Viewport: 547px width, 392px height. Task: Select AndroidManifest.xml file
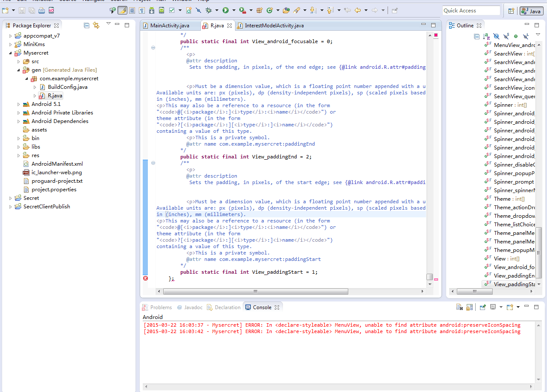tap(57, 164)
